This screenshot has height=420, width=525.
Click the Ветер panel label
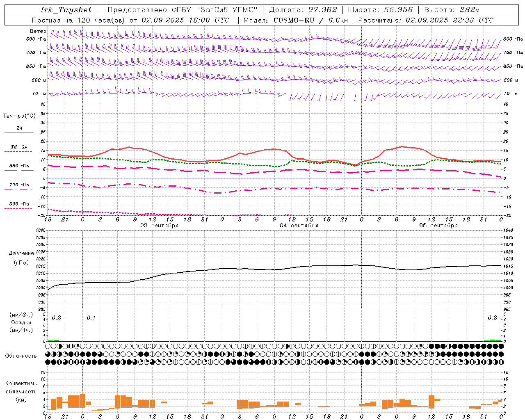click(38, 31)
